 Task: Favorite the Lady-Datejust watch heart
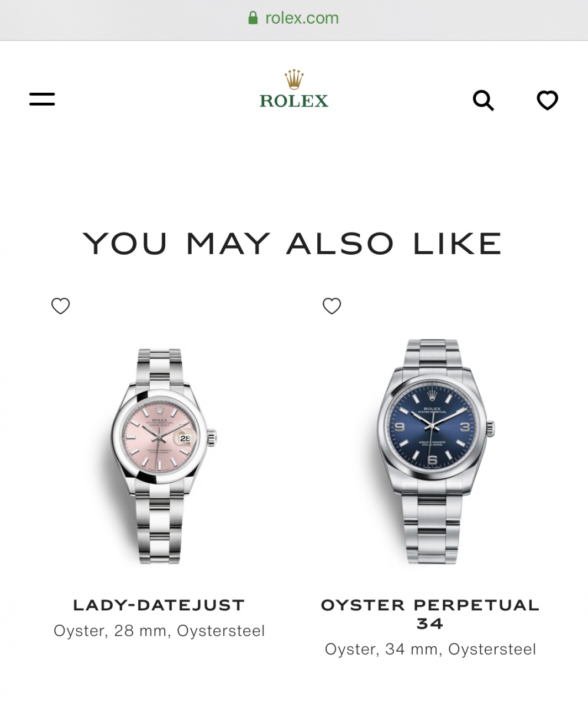pos(61,306)
